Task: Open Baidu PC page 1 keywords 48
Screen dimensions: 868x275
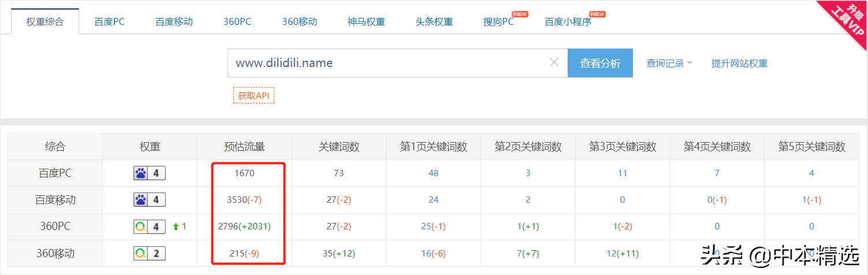Action: [x=434, y=173]
